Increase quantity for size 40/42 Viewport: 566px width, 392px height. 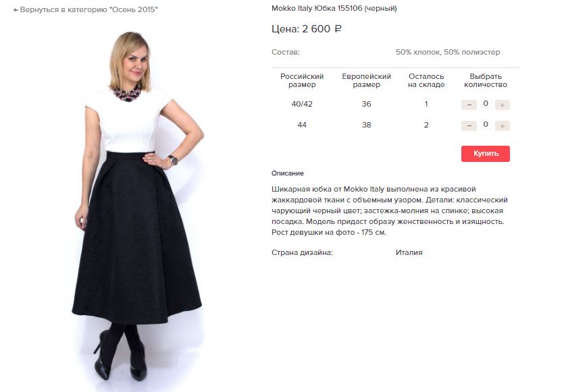pyautogui.click(x=502, y=105)
